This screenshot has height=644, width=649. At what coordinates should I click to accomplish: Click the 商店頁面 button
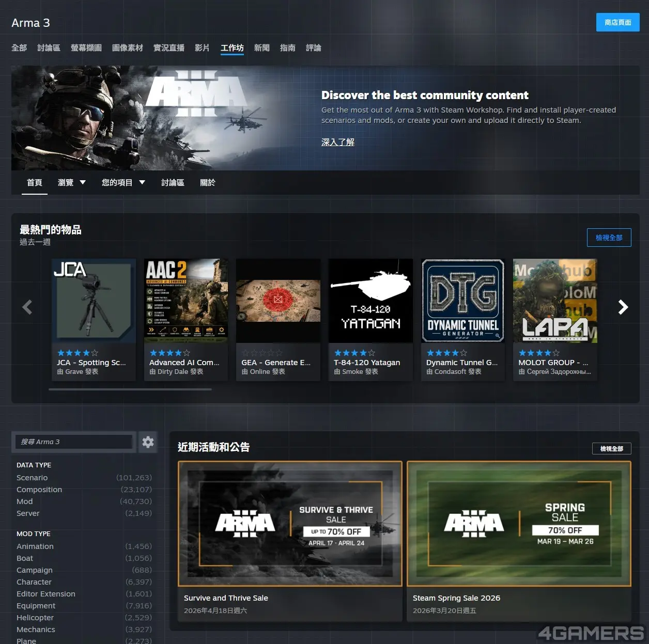[x=617, y=22]
